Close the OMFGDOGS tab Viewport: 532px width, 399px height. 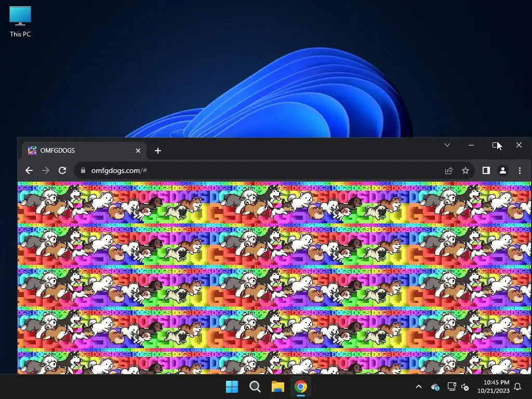coord(138,151)
